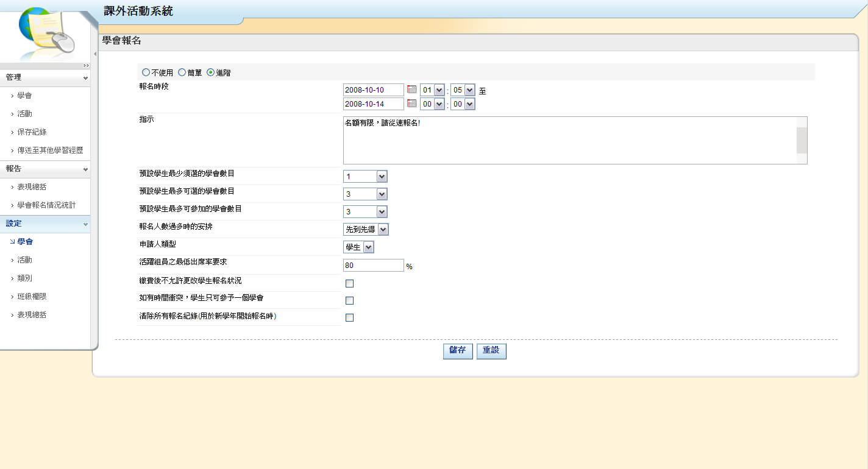
Task: Tick the time-conflict single-club checkbox
Action: [349, 300]
